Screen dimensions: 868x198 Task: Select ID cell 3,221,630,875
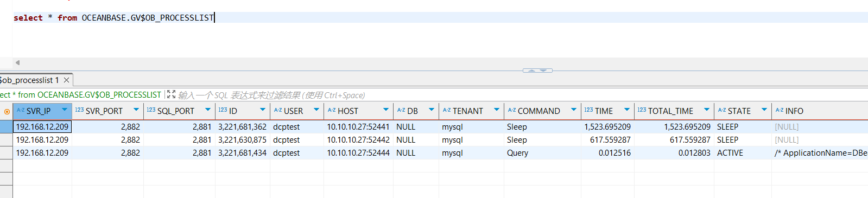click(242, 139)
